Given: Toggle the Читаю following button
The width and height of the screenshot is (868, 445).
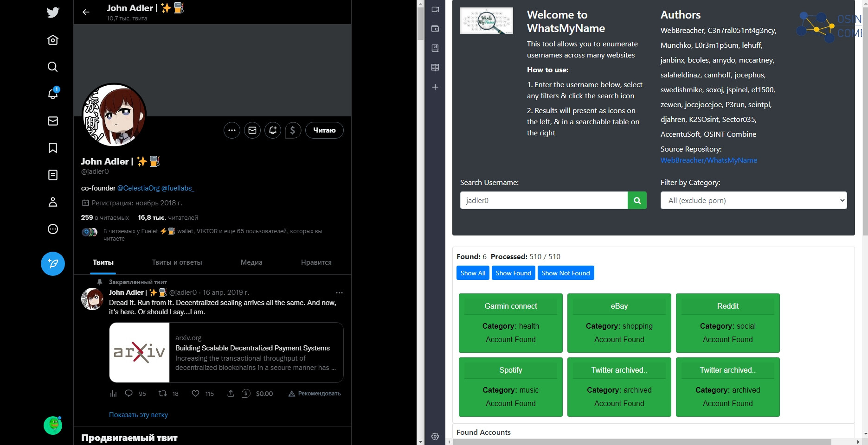Looking at the screenshot, I should [x=324, y=130].
